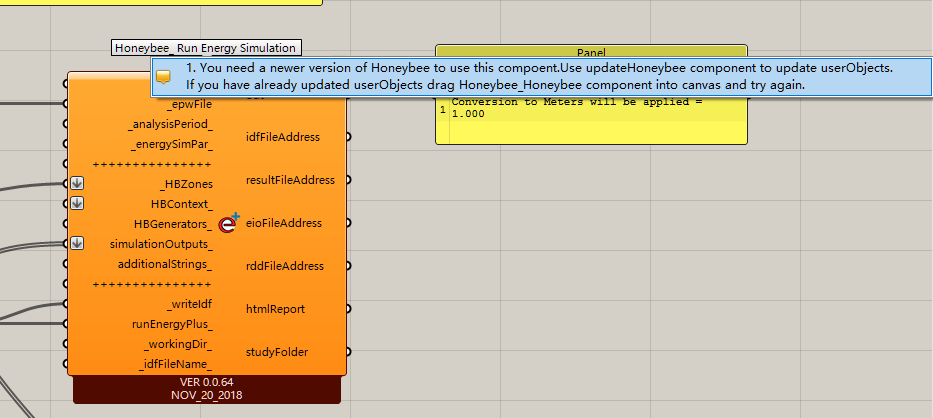Click the studyFolder output grip

coord(347,352)
